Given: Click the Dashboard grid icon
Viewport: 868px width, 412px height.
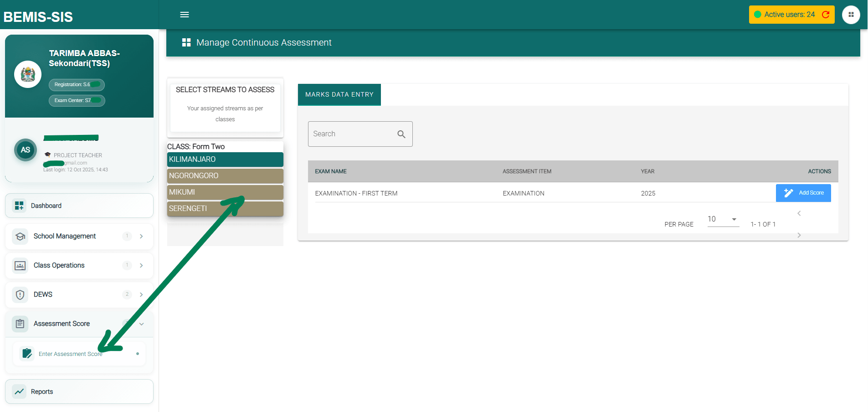Looking at the screenshot, I should (x=19, y=206).
